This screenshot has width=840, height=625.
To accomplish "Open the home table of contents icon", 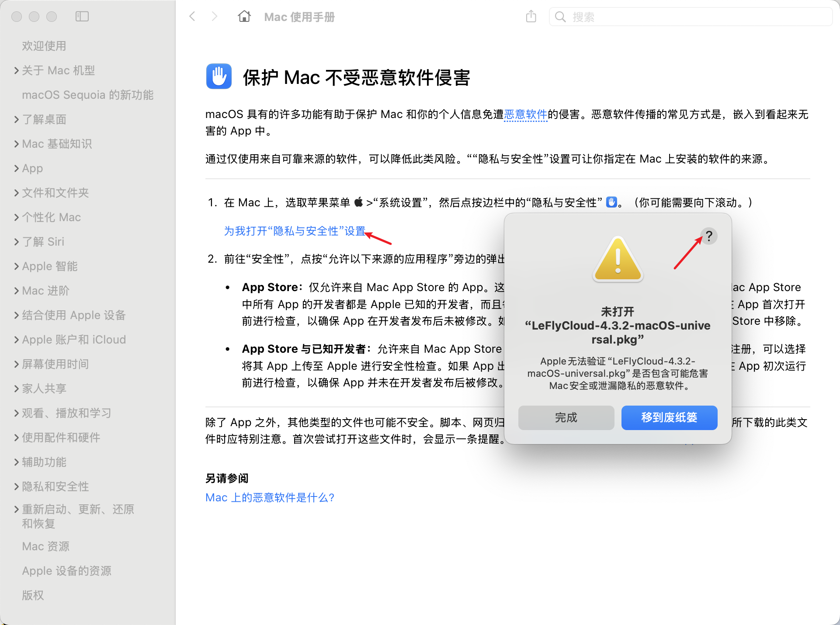I will [244, 17].
